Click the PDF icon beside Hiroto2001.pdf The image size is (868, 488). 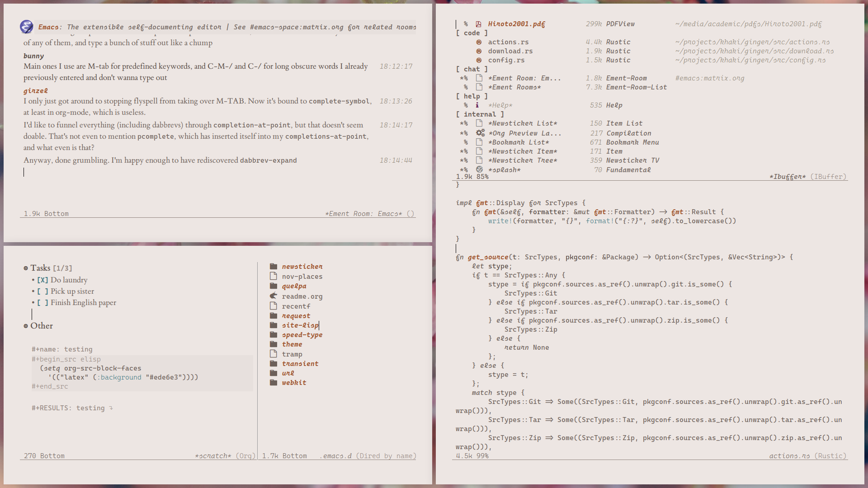coord(478,24)
